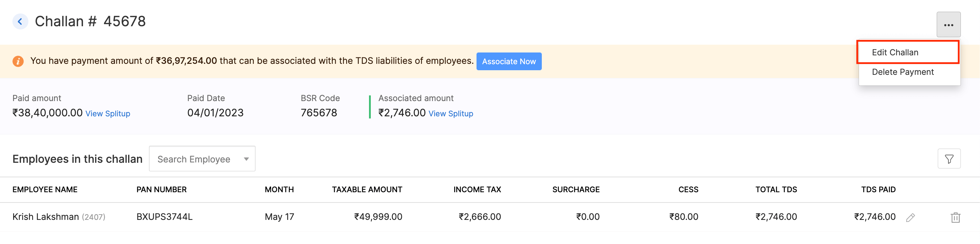Choose Delete Payment from the menu
This screenshot has width=980, height=244.
pos(902,72)
